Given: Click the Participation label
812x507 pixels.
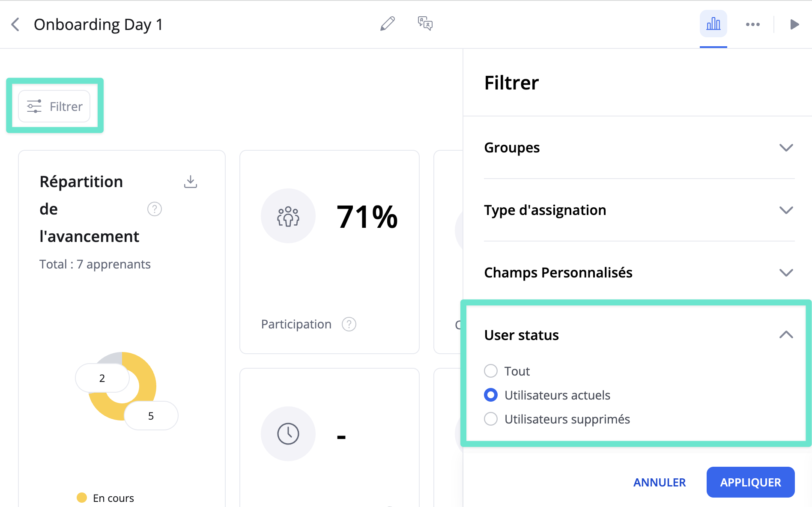Looking at the screenshot, I should (296, 324).
